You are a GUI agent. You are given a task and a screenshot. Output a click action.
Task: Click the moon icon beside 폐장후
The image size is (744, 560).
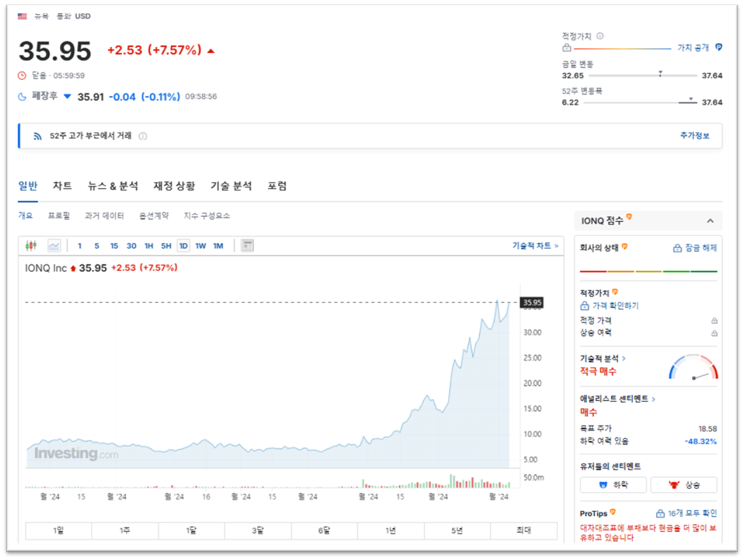pos(23,96)
